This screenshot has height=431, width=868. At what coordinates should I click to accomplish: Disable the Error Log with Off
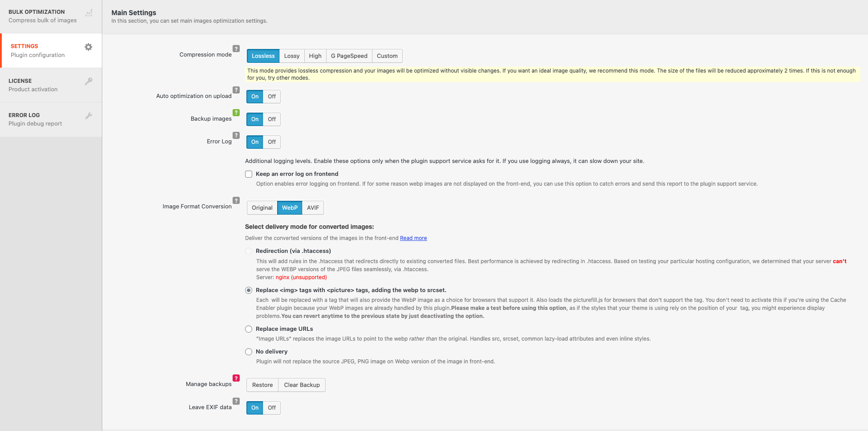tap(272, 142)
